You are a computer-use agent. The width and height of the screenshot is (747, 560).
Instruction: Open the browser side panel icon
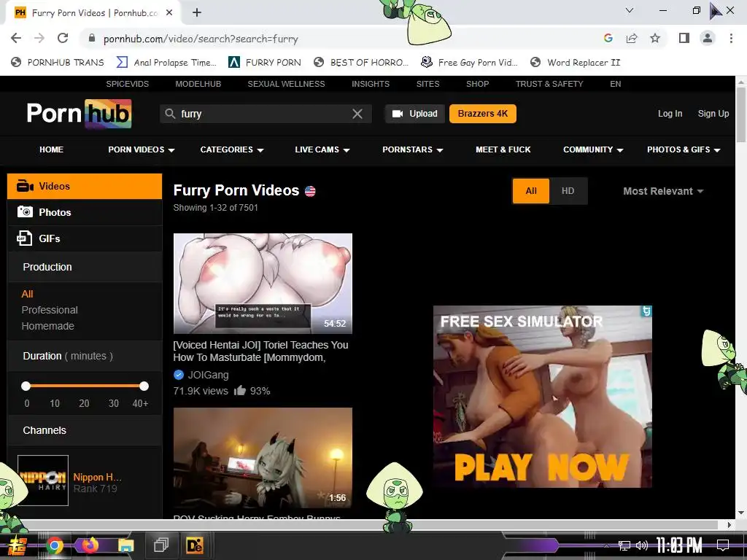click(684, 38)
